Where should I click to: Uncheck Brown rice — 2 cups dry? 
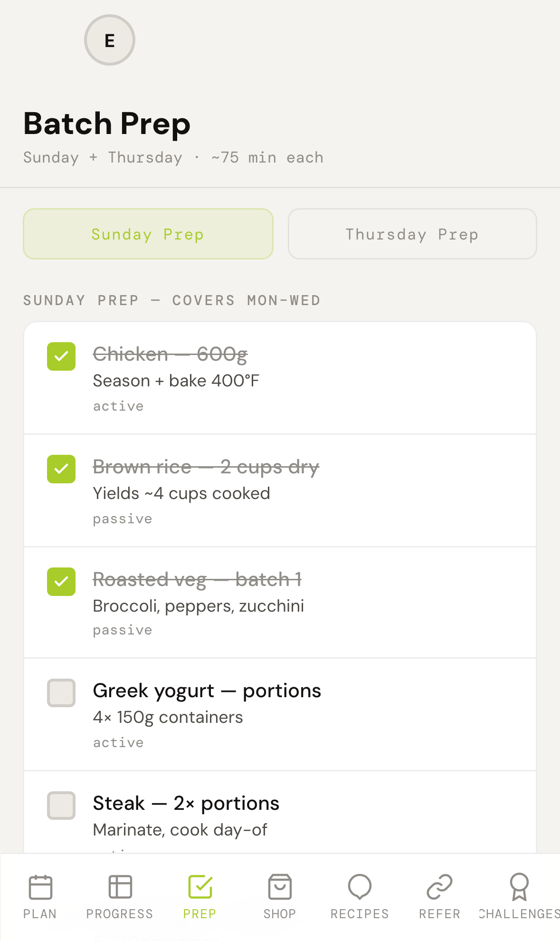coord(61,469)
